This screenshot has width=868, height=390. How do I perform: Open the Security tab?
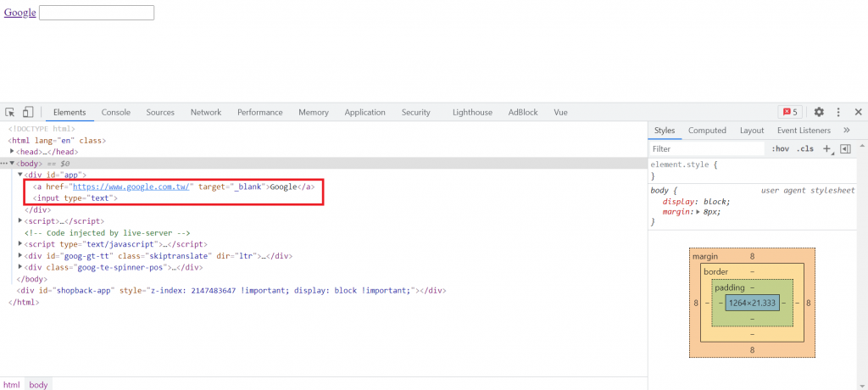coord(415,112)
